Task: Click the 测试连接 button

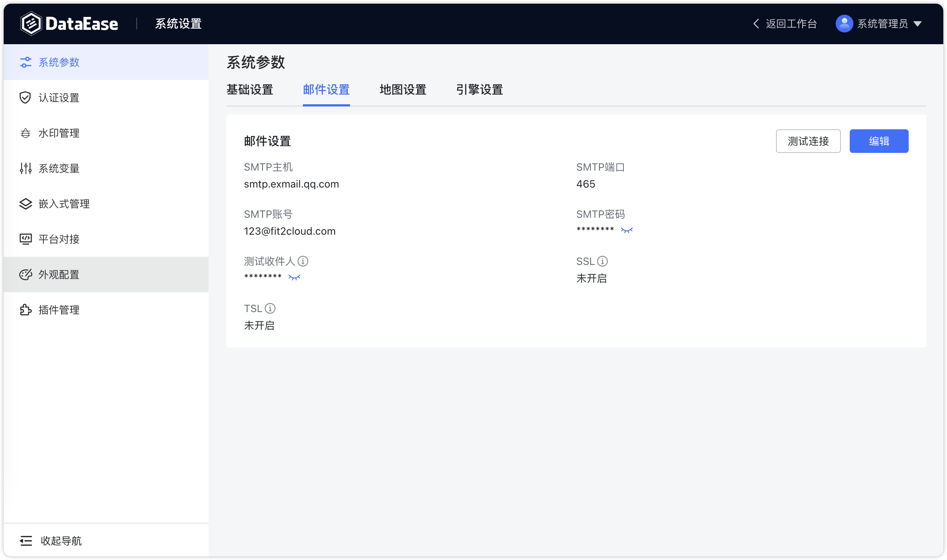Action: coord(808,141)
